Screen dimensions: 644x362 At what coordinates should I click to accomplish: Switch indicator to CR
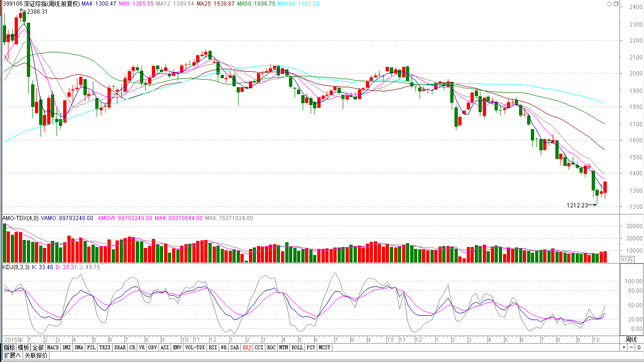coord(132,347)
